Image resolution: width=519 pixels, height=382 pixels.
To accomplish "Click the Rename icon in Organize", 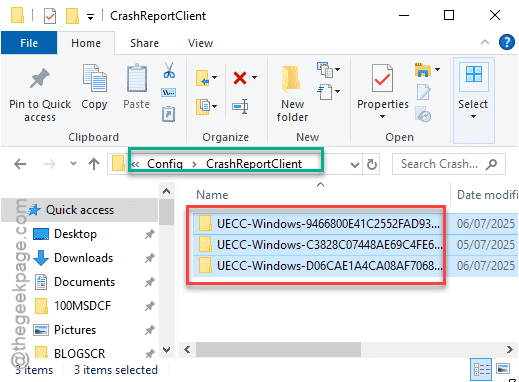I will coord(240,107).
